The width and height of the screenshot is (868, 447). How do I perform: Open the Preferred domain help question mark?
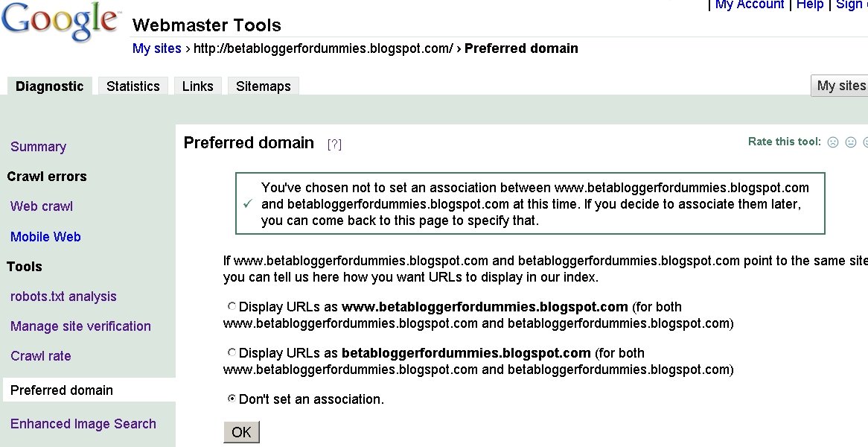334,144
